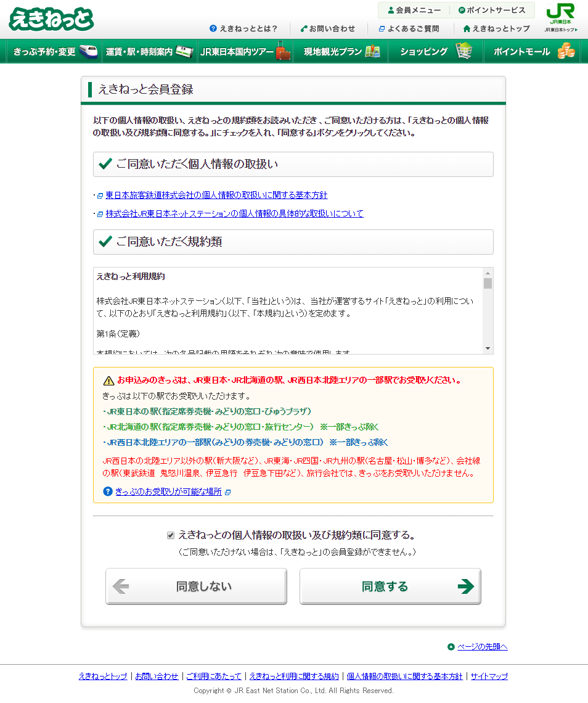The width and height of the screenshot is (588, 703).
Task: Click the left arrow on 同意しない
Action: (121, 586)
